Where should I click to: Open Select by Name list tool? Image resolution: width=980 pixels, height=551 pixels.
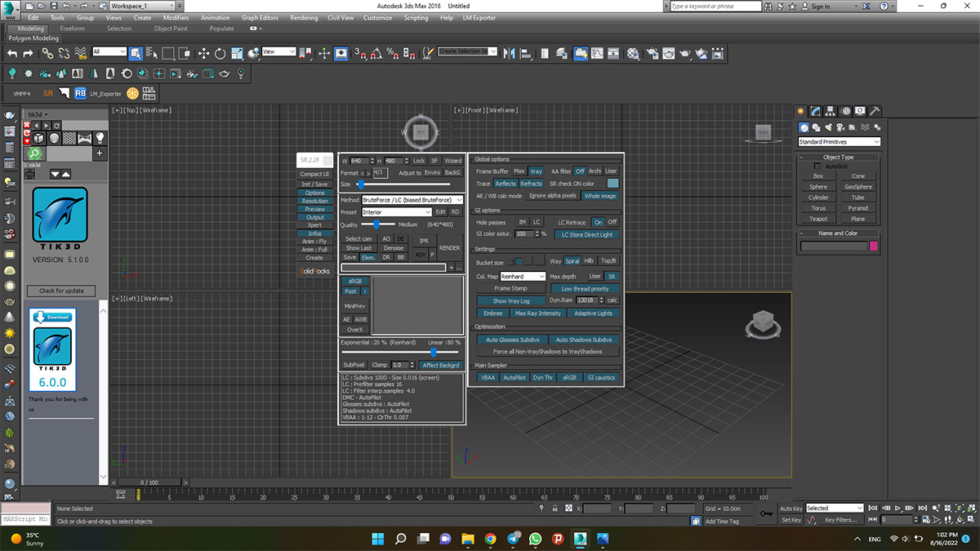(152, 53)
